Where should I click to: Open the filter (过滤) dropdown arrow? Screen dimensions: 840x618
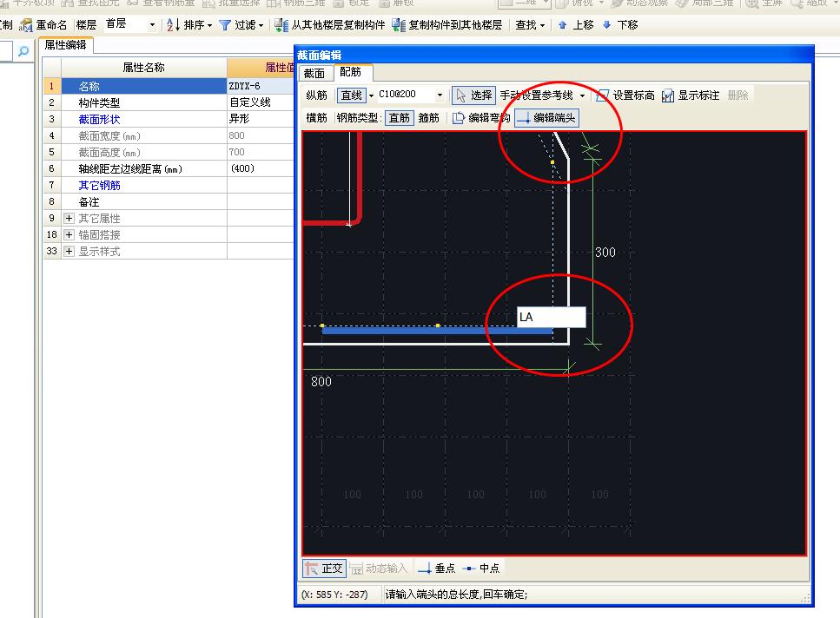click(x=261, y=25)
